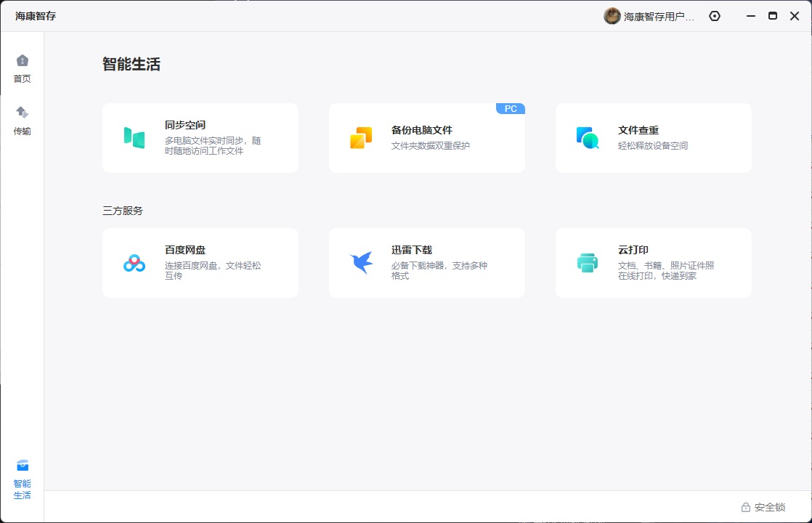Click the 同步空间 sync space icon
Screen dimensions: 812x523
click(135, 137)
